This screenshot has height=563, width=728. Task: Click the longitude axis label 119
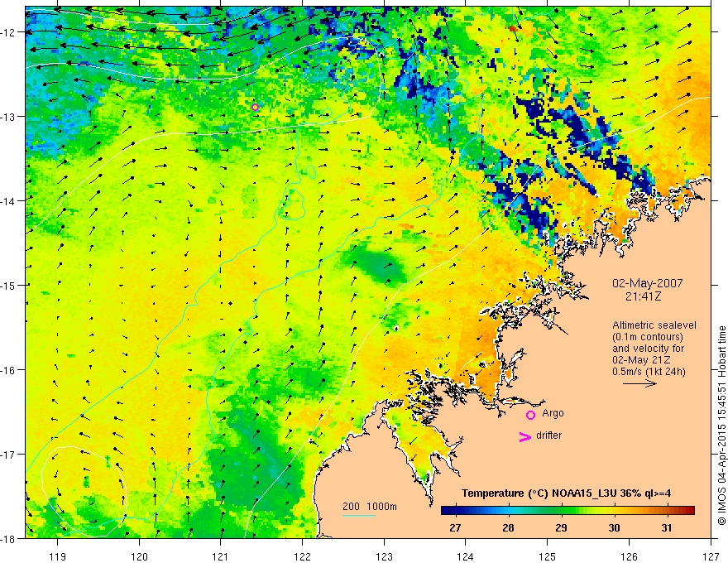[58, 556]
